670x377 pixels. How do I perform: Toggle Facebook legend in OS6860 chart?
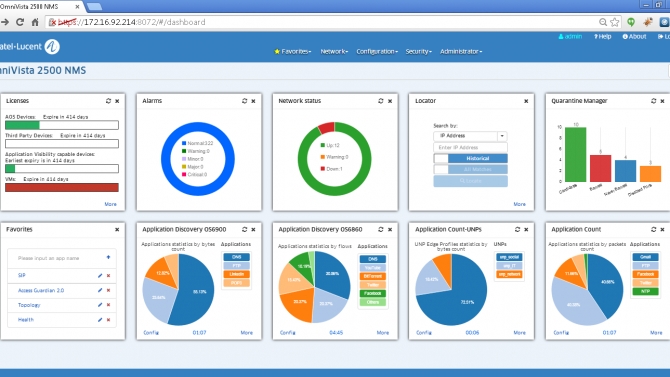[373, 293]
